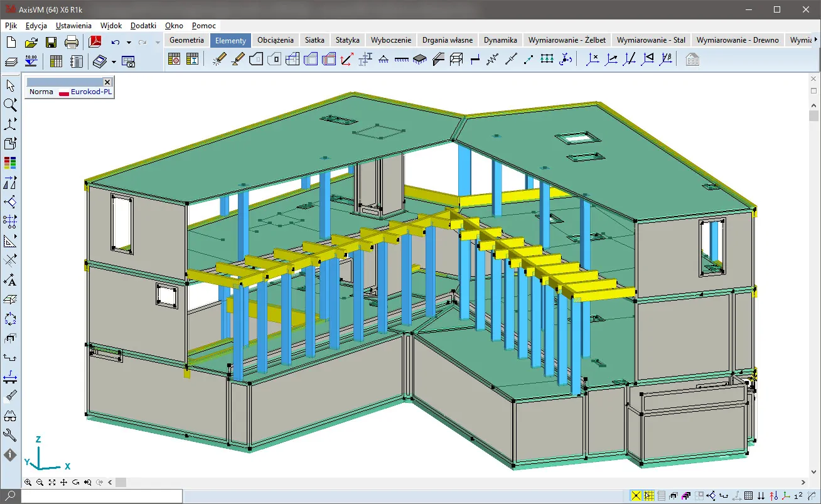
Task: Click the info icon in left sidebar
Action: click(10, 454)
